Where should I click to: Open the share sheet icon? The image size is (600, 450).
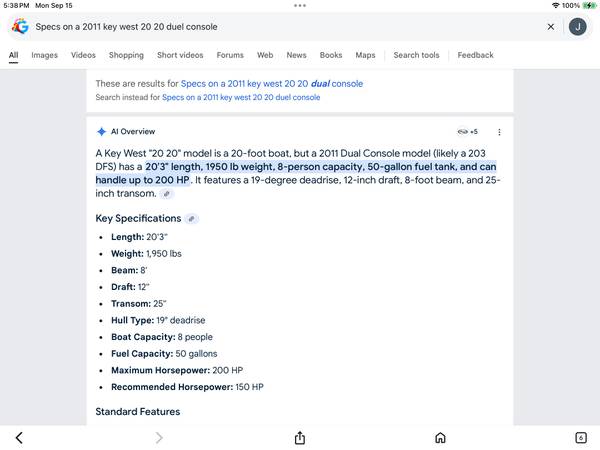pyautogui.click(x=300, y=437)
